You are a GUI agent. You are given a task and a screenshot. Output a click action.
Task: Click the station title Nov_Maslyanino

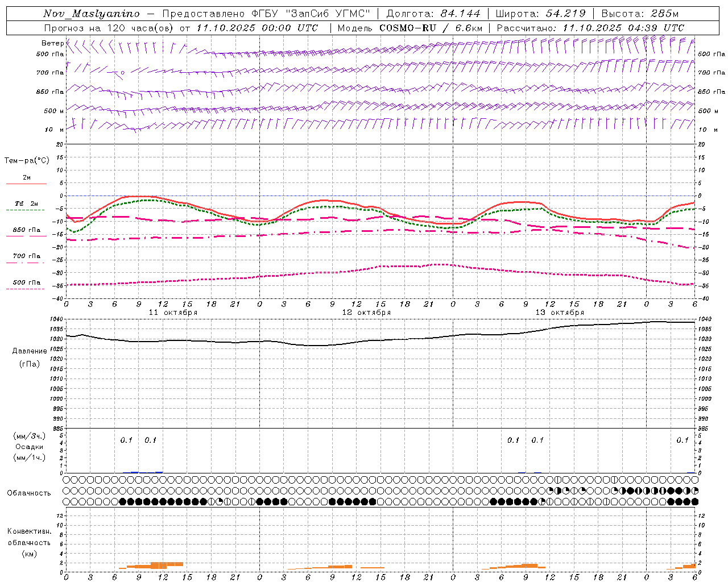click(92, 14)
